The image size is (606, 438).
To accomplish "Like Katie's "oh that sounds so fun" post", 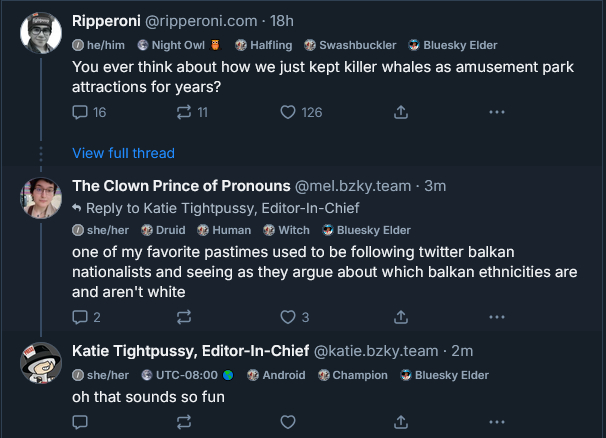I will coord(288,422).
